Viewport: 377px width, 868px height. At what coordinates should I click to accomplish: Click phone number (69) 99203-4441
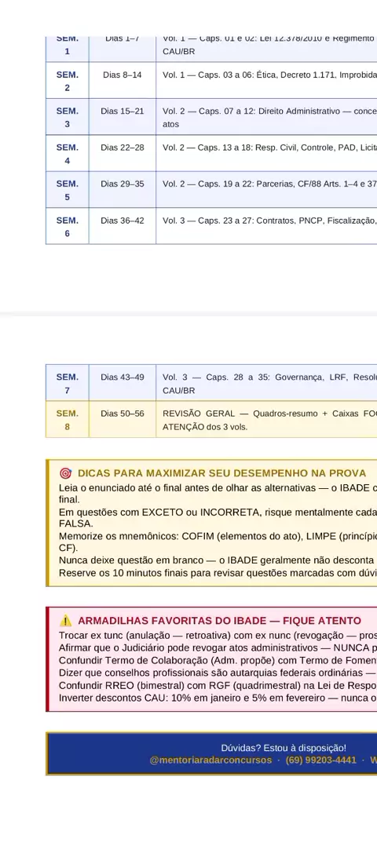321,760
